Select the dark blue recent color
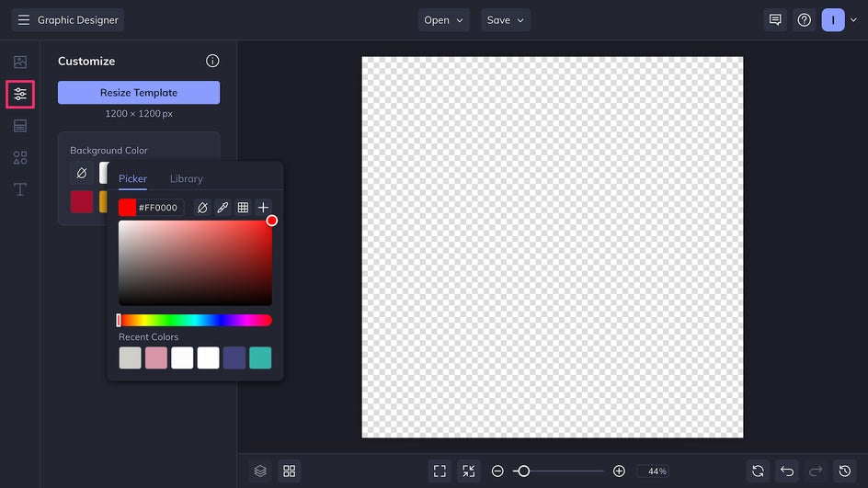The width and height of the screenshot is (868, 488). click(x=234, y=358)
